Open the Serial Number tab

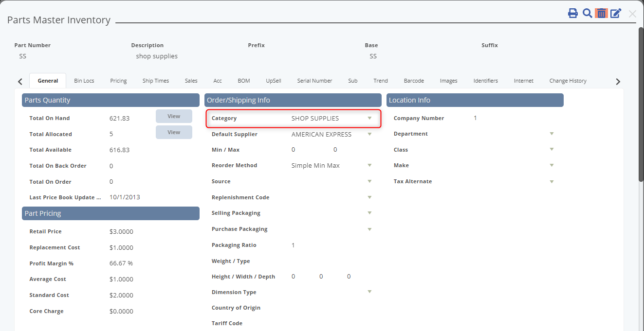point(315,81)
